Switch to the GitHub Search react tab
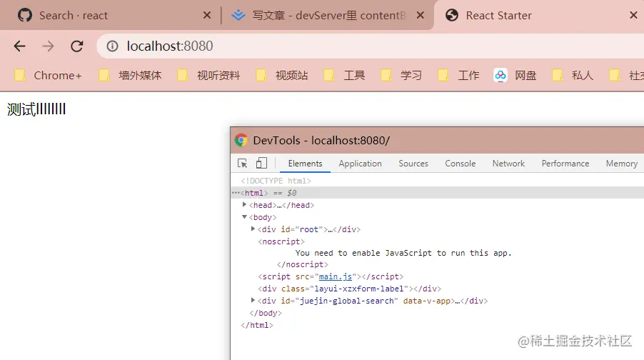This screenshot has width=644, height=360. [x=111, y=15]
